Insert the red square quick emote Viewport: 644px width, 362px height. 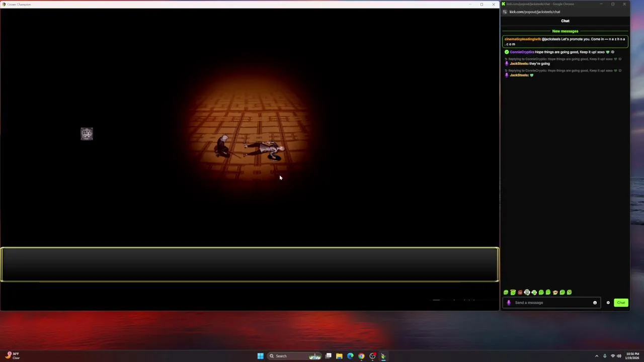click(x=520, y=292)
